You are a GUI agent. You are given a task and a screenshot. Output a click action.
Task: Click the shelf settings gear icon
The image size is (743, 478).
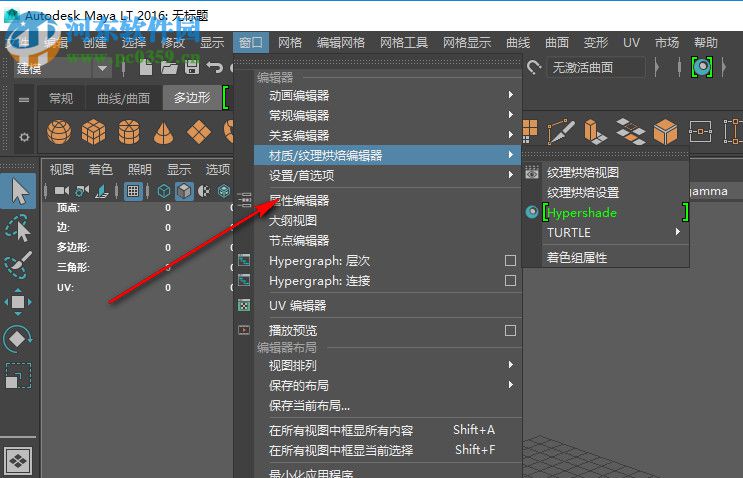coord(24,137)
